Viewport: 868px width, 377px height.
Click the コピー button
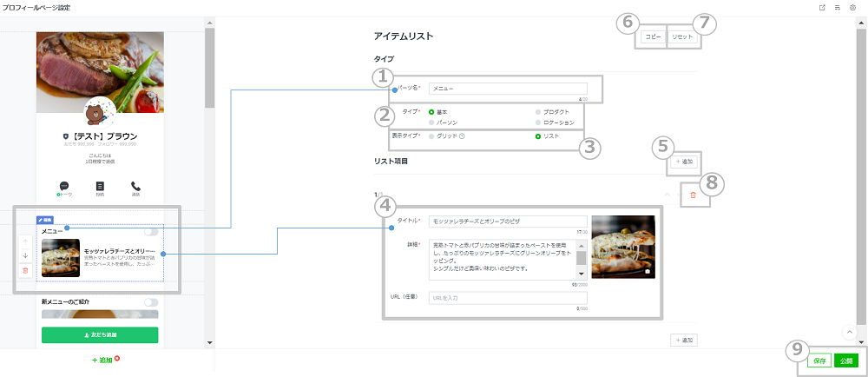tap(652, 38)
